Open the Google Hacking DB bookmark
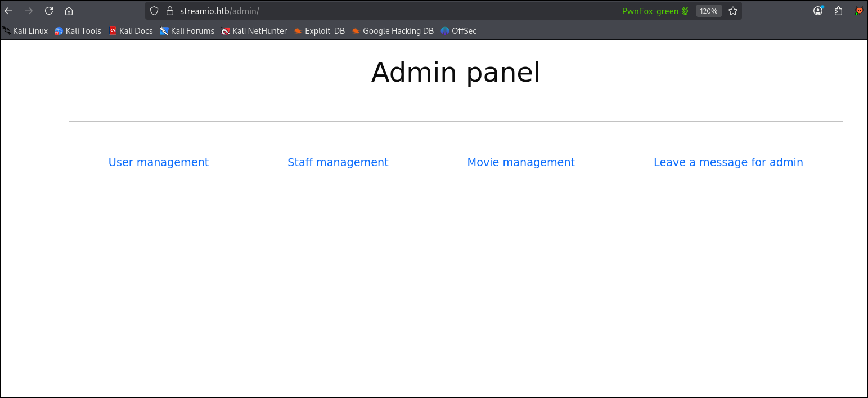 [x=393, y=31]
